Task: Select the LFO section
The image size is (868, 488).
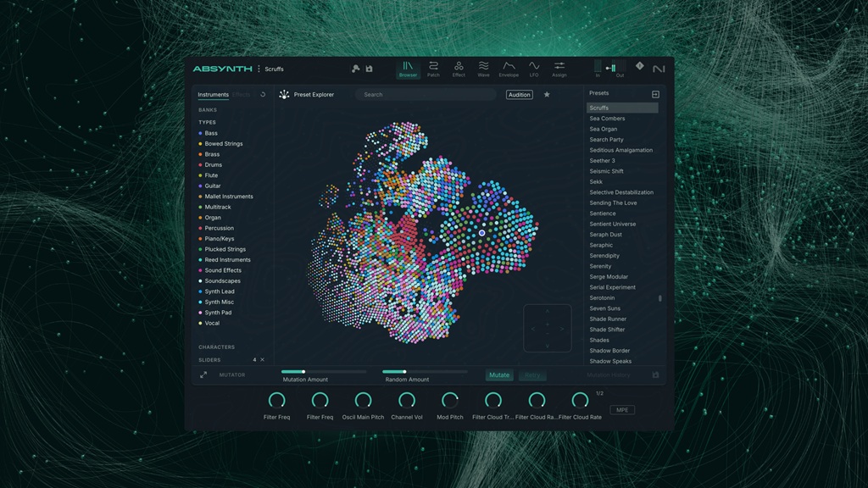Action: (x=535, y=68)
